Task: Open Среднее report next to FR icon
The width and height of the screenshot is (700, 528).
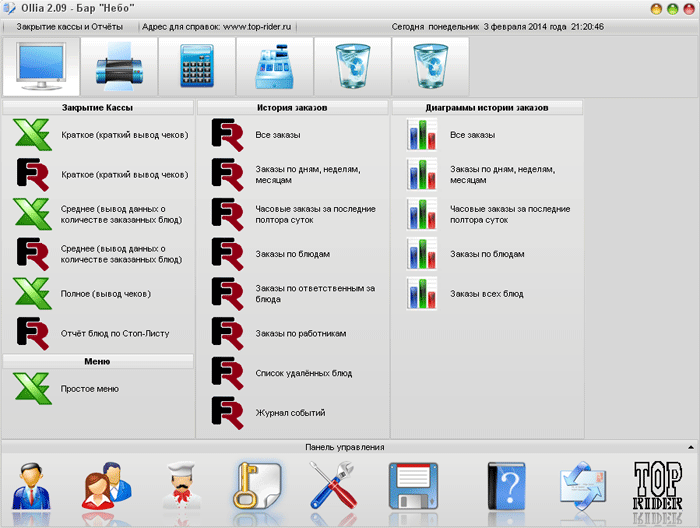Action: [x=121, y=254]
